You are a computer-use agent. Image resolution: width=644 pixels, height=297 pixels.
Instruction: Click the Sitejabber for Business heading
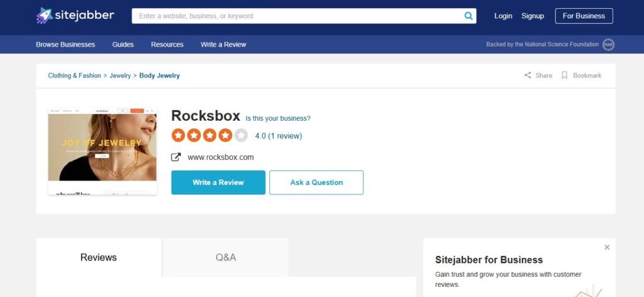(489, 260)
